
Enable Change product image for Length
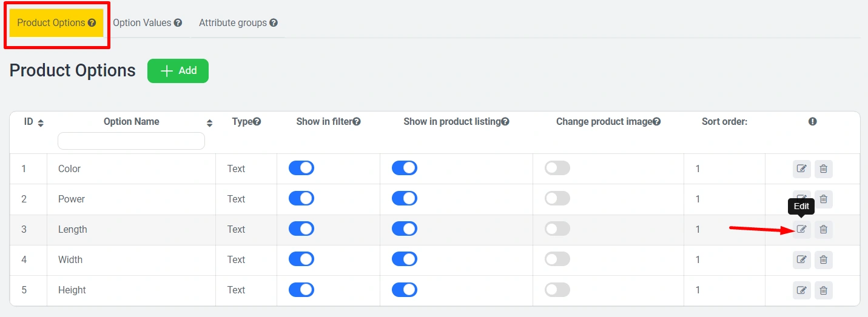557,229
